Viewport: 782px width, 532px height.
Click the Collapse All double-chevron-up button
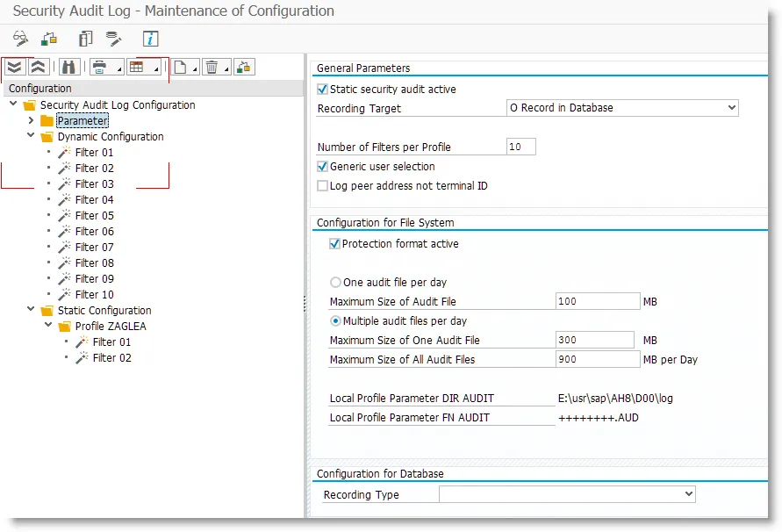tap(38, 68)
